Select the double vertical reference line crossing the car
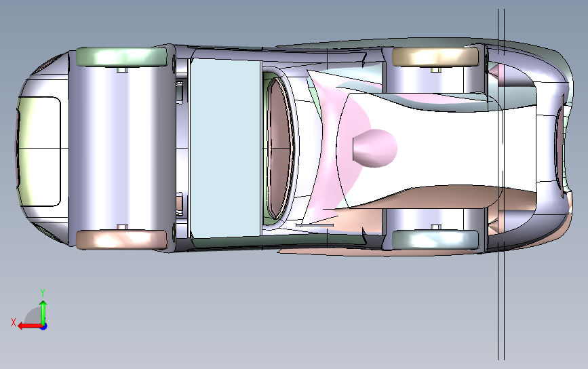The height and width of the screenshot is (369, 588). 501,184
